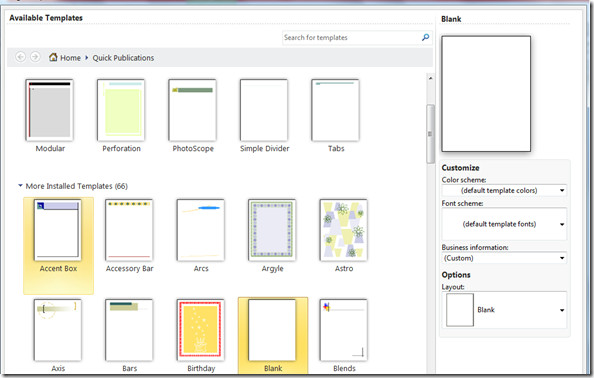Go back with the left arrow button
This screenshot has width=594, height=378.
[20, 57]
